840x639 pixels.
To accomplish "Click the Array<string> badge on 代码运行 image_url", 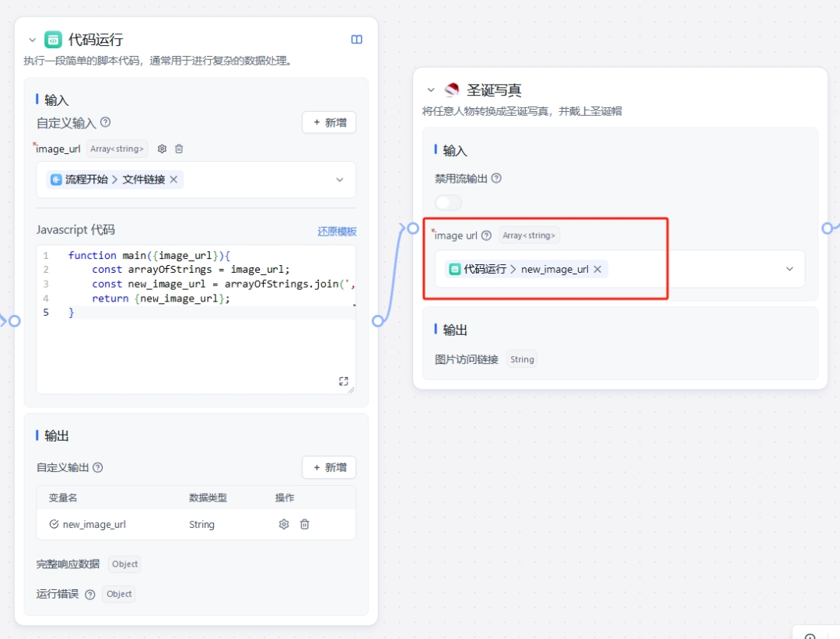I will tap(117, 148).
